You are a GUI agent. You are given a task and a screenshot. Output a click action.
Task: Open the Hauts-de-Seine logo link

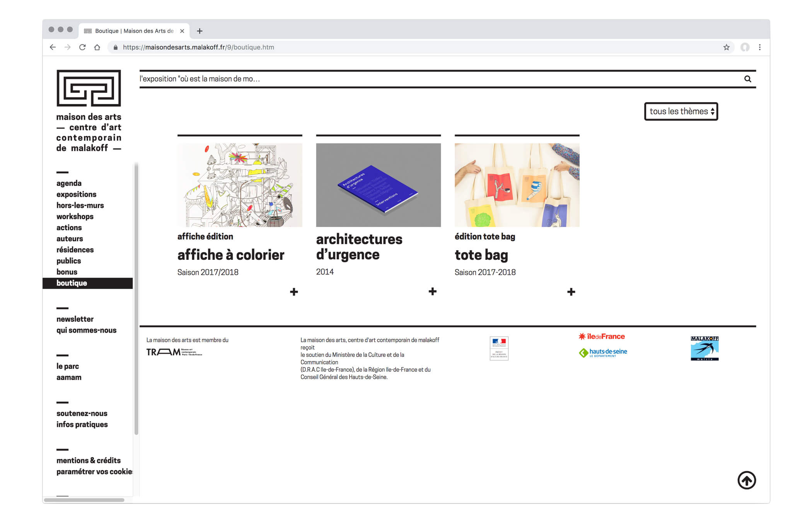point(603,352)
